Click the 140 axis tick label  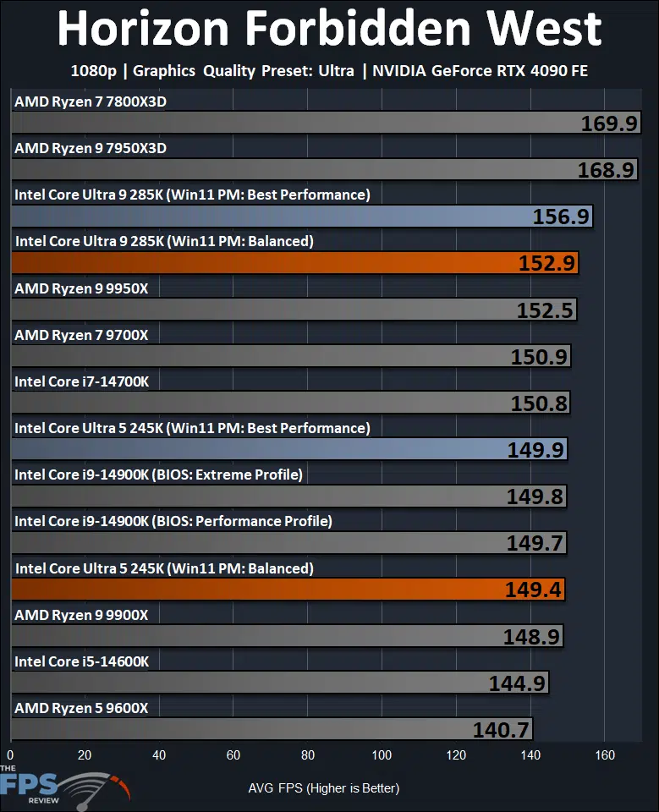(x=530, y=755)
